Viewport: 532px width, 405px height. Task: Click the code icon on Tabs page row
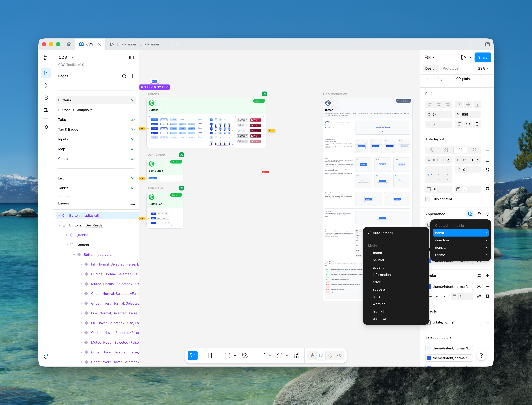coord(132,120)
